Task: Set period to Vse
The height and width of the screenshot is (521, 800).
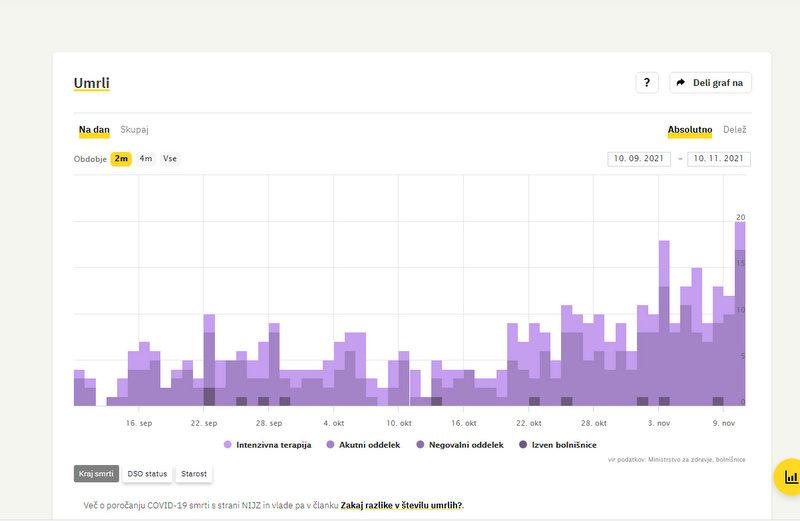Action: [170, 158]
